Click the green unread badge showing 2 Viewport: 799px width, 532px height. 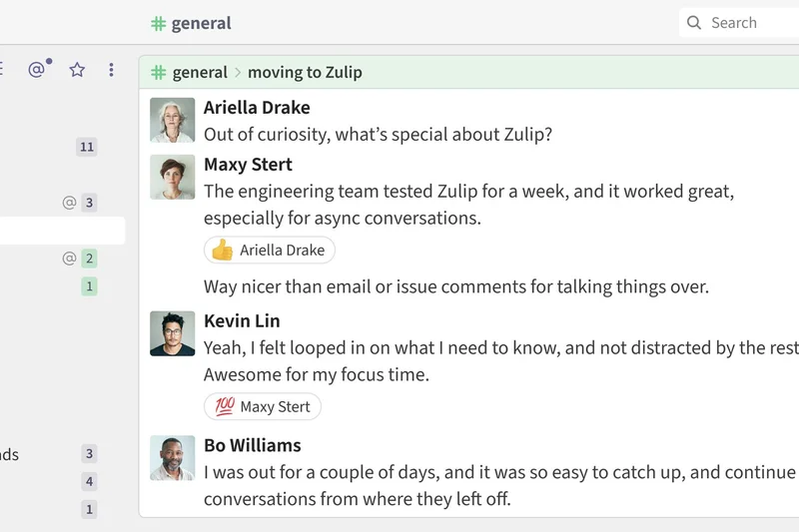coord(89,259)
